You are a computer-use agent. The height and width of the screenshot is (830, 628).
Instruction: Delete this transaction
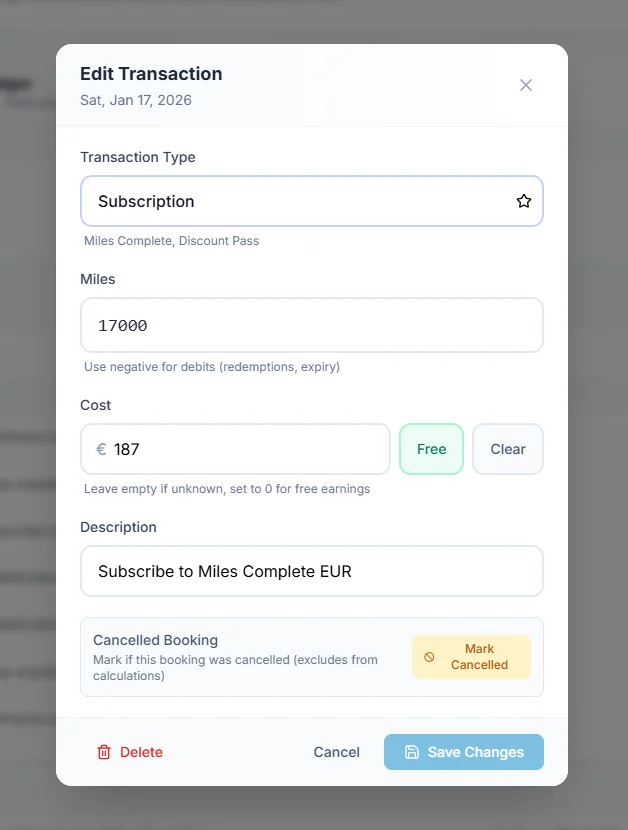(129, 752)
